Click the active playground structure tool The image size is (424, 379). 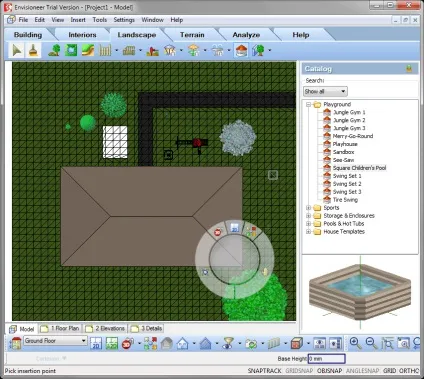pos(241,51)
